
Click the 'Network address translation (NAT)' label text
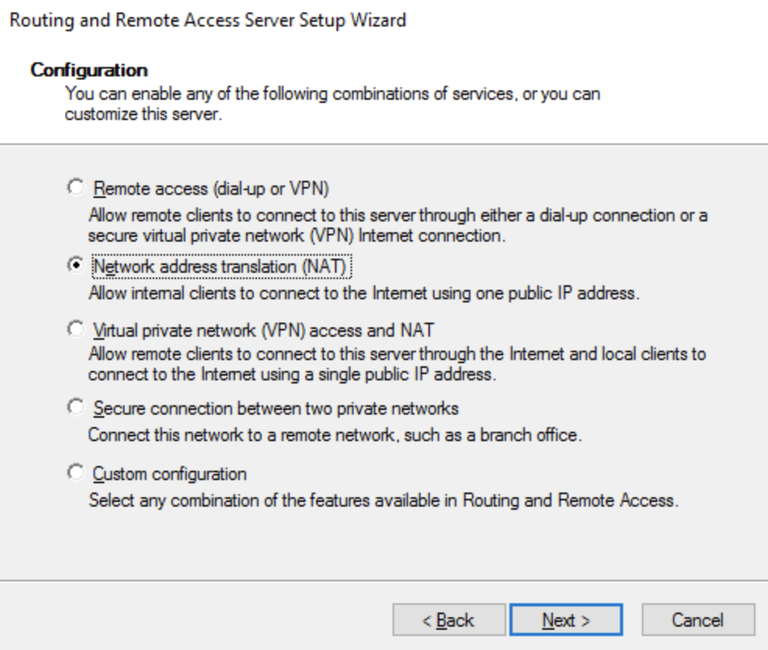tap(224, 267)
